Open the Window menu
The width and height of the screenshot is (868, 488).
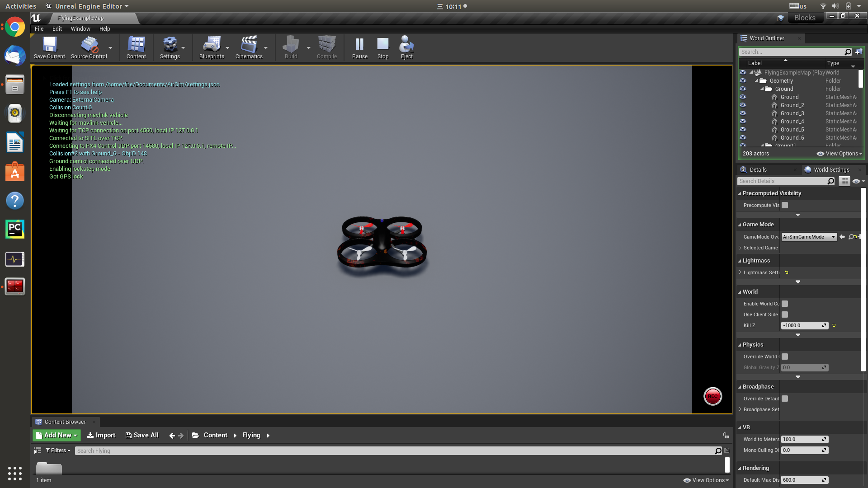pyautogui.click(x=80, y=29)
